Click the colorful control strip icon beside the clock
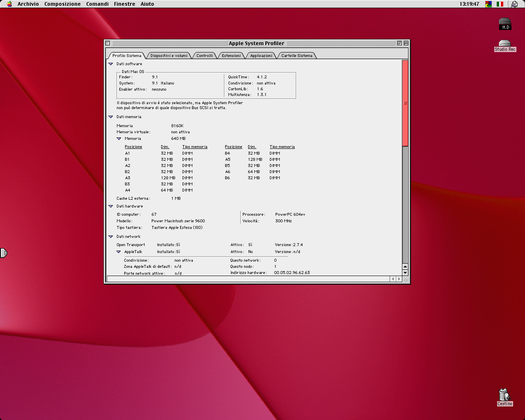The image size is (525, 420). tap(488, 4)
